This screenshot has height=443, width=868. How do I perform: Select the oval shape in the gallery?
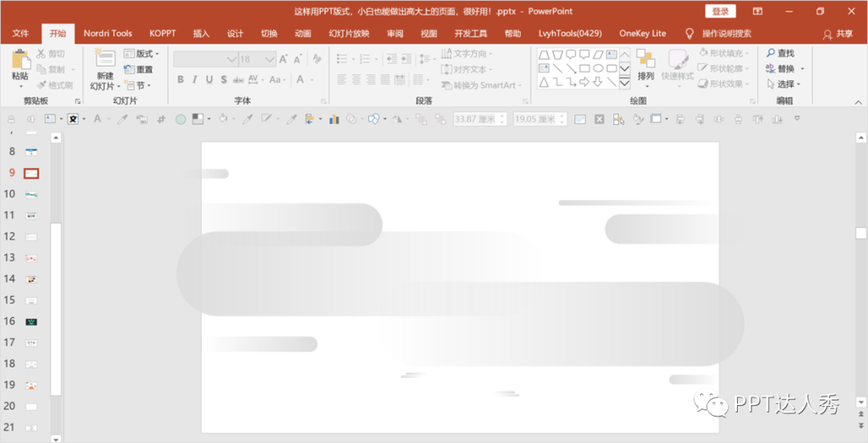tap(598, 68)
